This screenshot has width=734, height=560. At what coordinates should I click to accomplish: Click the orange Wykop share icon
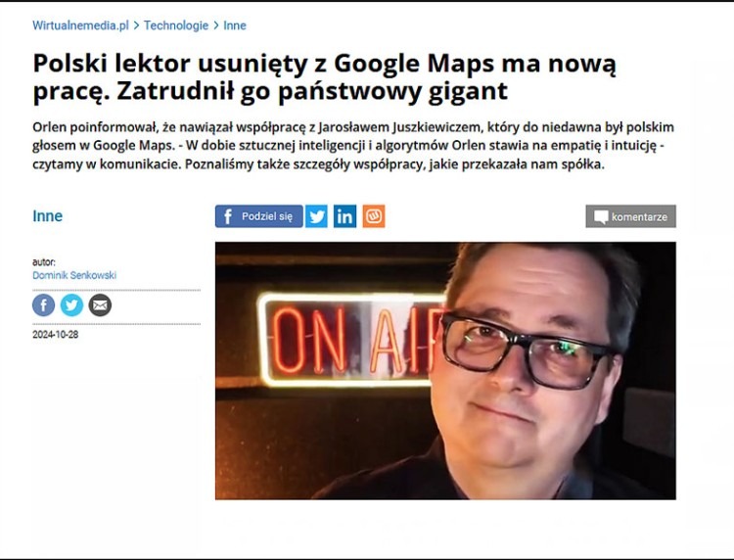[374, 216]
